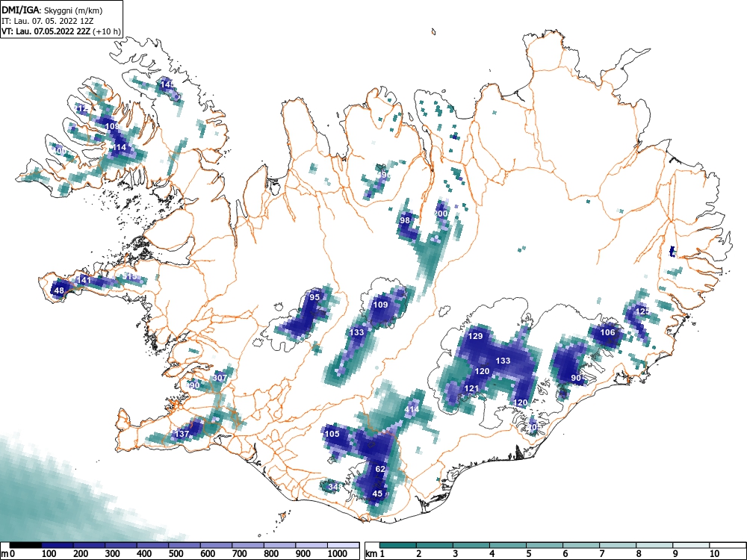This screenshot has height=560, width=747.
Task: Click the 106 visibility value on the map
Action: [607, 332]
